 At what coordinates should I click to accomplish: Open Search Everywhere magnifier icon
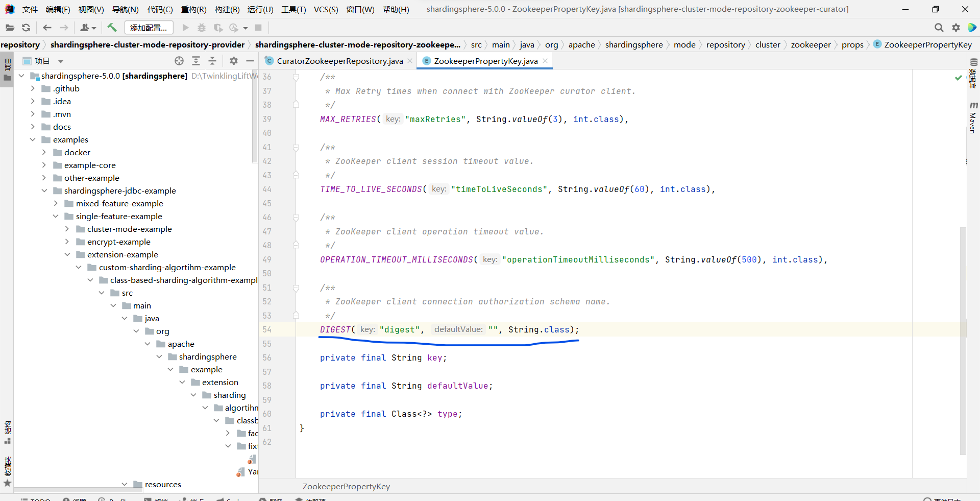939,28
